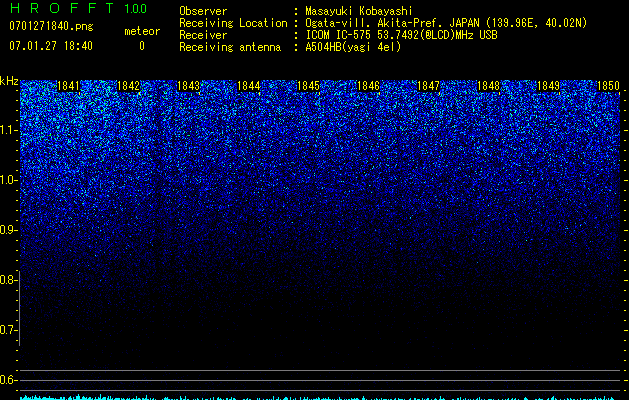Select the observer name Masayuki Kobayashi
The width and height of the screenshot is (629, 400).
coord(359,11)
